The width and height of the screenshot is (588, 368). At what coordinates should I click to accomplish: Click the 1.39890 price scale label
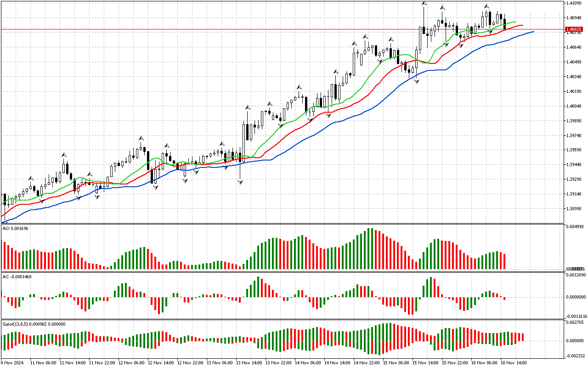(x=574, y=121)
